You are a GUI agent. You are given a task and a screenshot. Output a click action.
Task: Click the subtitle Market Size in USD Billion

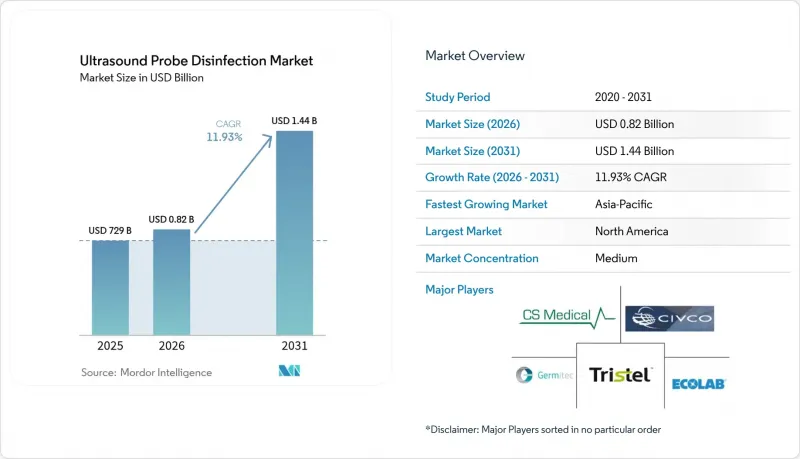(141, 78)
